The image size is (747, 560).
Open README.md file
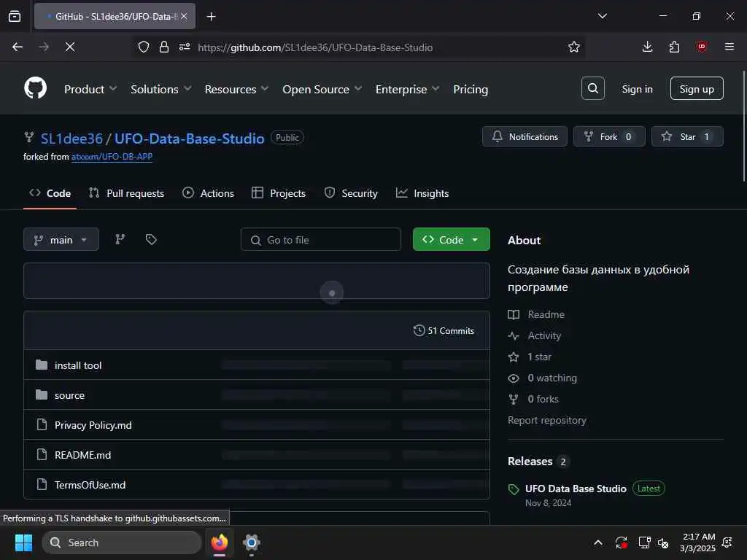click(x=82, y=455)
